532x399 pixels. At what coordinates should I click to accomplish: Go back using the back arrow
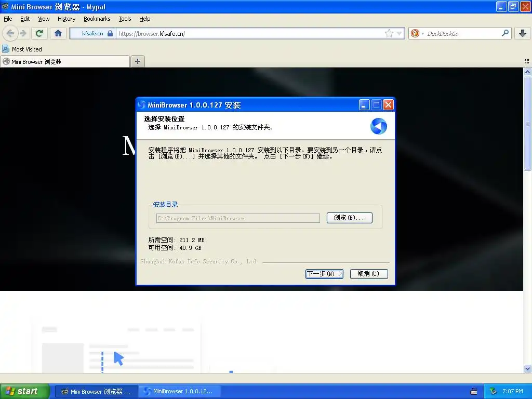point(10,33)
